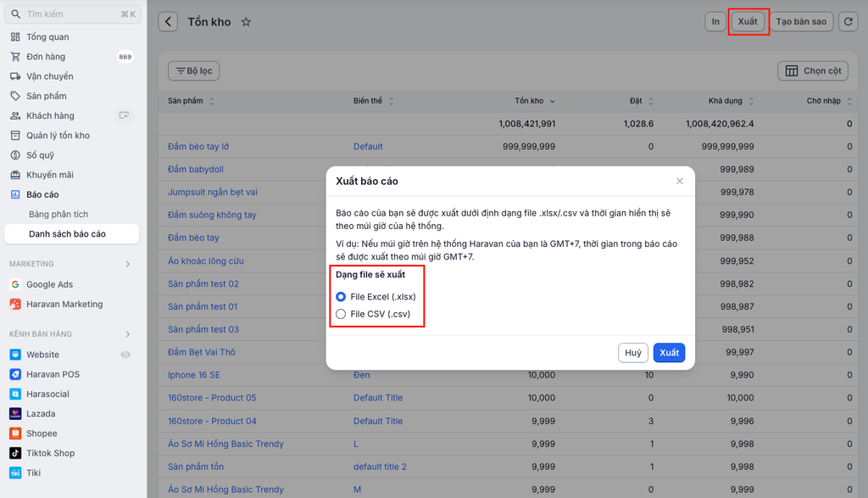Open Google Ads from the sidebar
The width and height of the screenshot is (868, 498).
pos(49,285)
